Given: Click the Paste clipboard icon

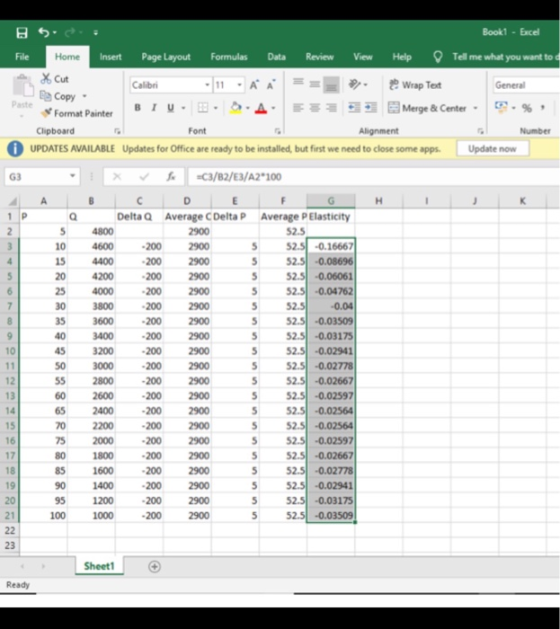Looking at the screenshot, I should pos(22,87).
